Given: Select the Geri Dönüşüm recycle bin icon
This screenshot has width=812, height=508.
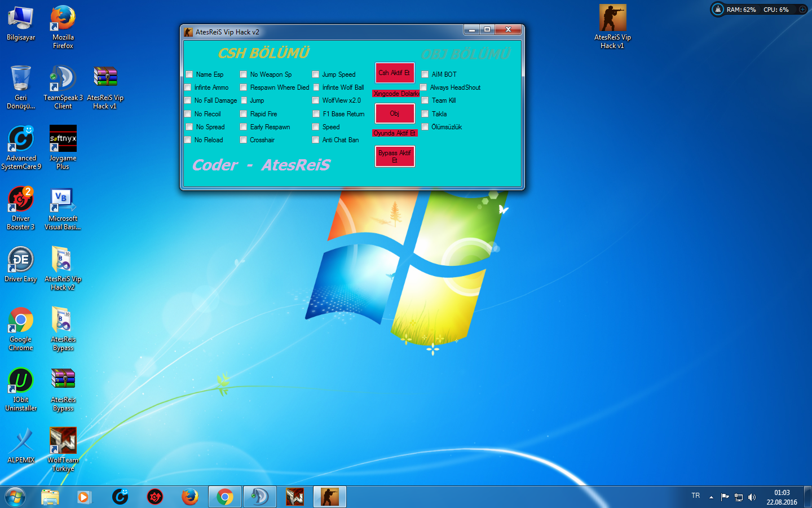Looking at the screenshot, I should pyautogui.click(x=21, y=87).
